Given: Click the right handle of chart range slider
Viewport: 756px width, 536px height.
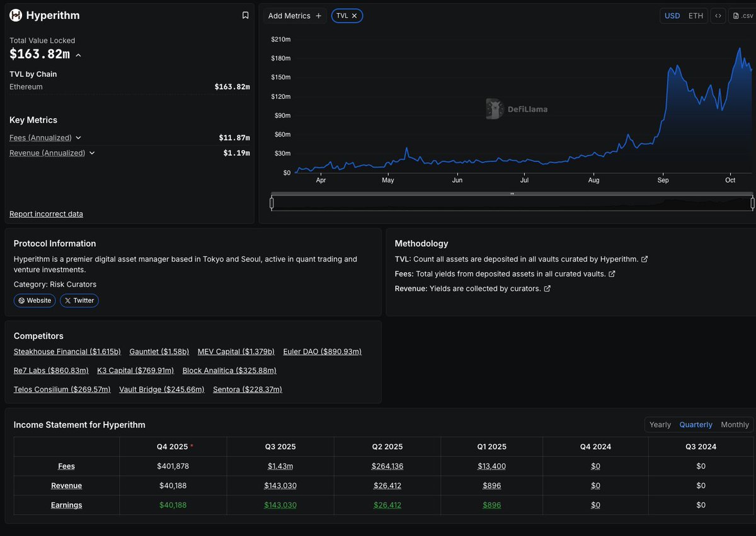Looking at the screenshot, I should pos(752,203).
